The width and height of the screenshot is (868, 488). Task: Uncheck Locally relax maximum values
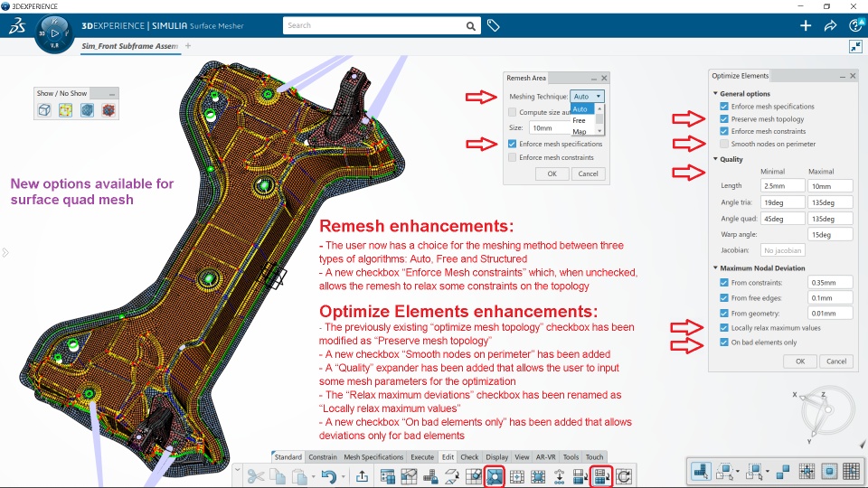(x=724, y=328)
